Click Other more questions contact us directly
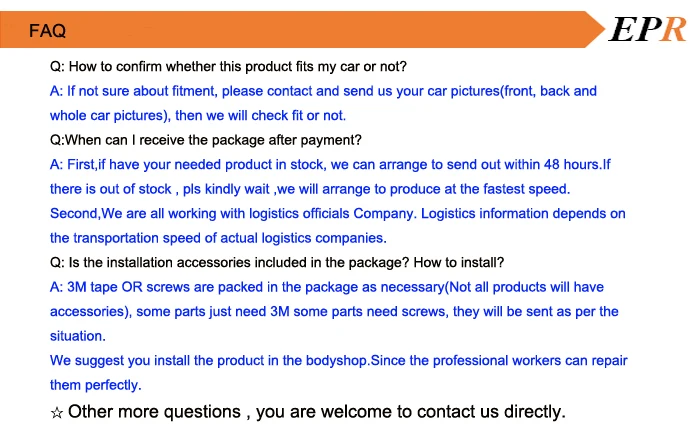Screen dimensions: 700x436 point(317,412)
